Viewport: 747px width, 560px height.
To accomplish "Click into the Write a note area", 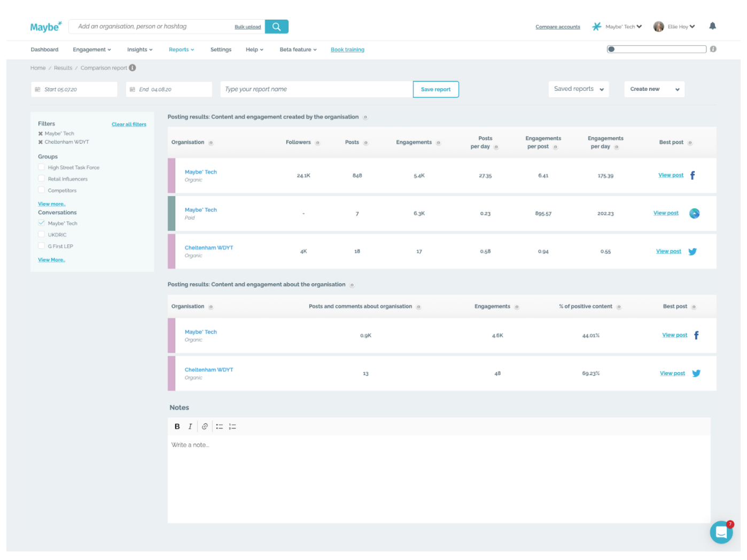I will (x=439, y=479).
